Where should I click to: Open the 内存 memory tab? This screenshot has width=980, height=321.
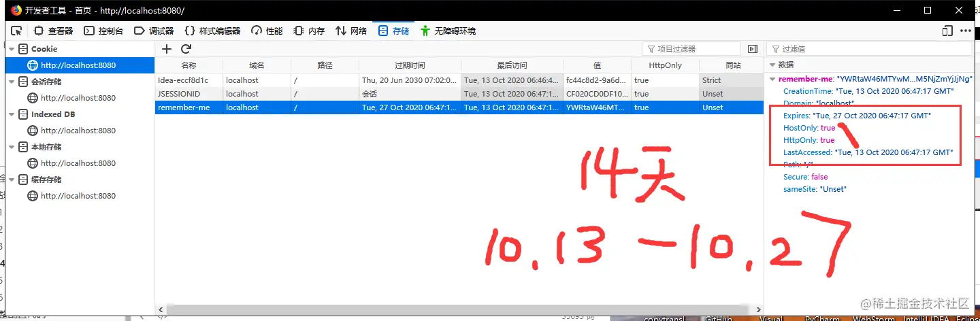[x=309, y=31]
